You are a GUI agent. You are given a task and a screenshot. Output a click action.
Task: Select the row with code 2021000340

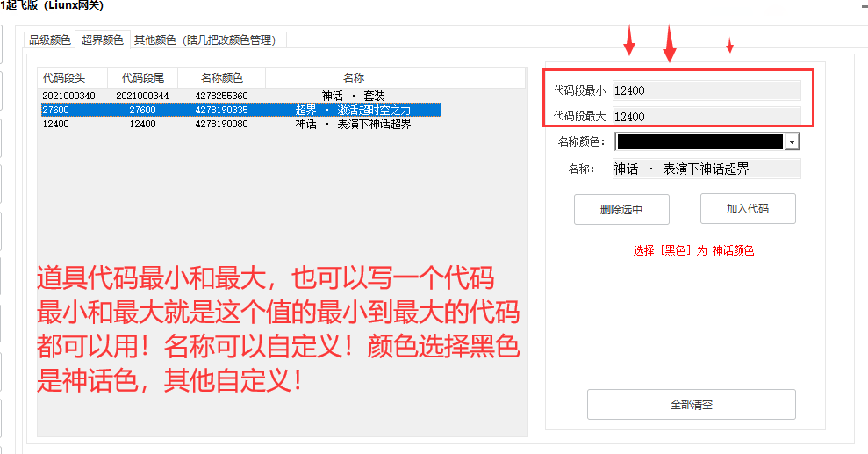(x=240, y=96)
